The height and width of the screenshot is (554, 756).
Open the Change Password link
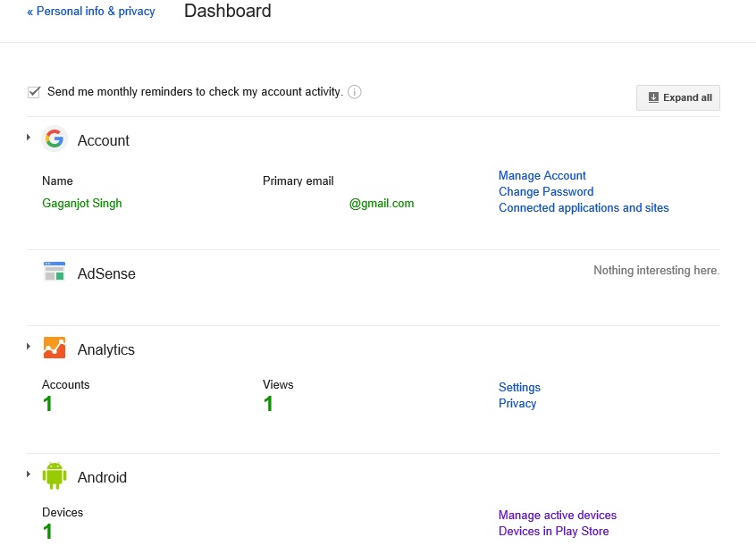[546, 191]
